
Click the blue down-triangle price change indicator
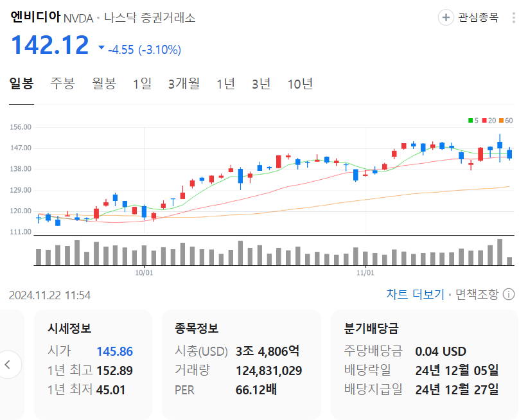[101, 48]
